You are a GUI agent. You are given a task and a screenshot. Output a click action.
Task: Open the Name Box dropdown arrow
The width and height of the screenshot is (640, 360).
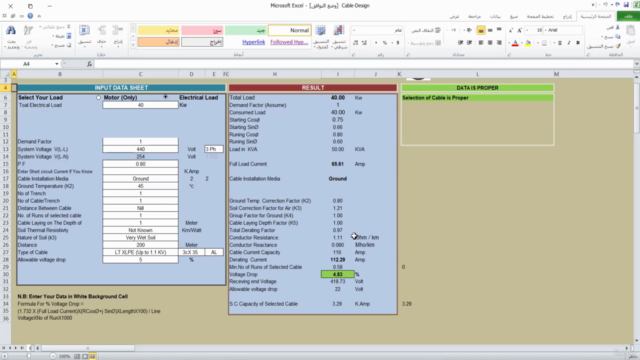[57, 64]
